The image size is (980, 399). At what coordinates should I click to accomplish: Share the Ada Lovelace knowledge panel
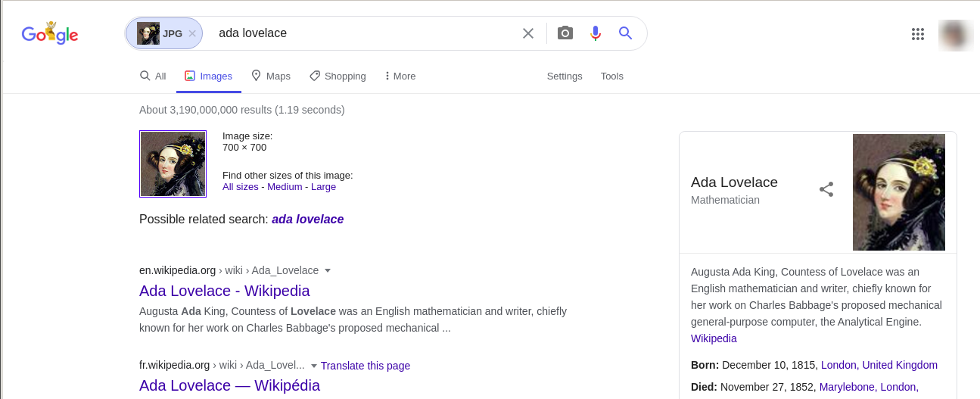coord(826,189)
